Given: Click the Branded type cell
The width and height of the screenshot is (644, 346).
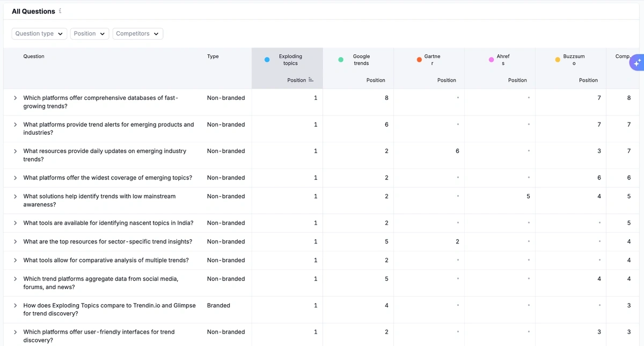Looking at the screenshot, I should pos(218,305).
